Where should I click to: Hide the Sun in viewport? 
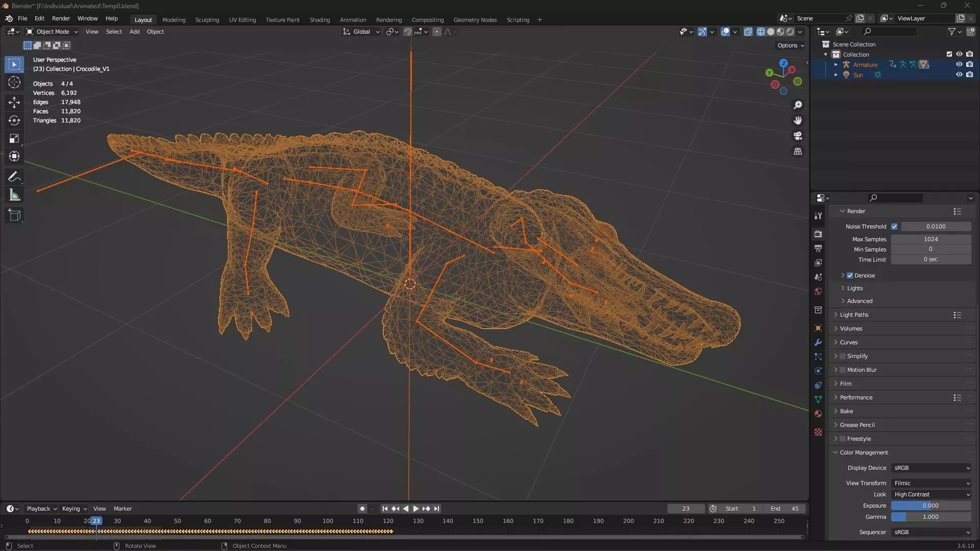point(959,74)
